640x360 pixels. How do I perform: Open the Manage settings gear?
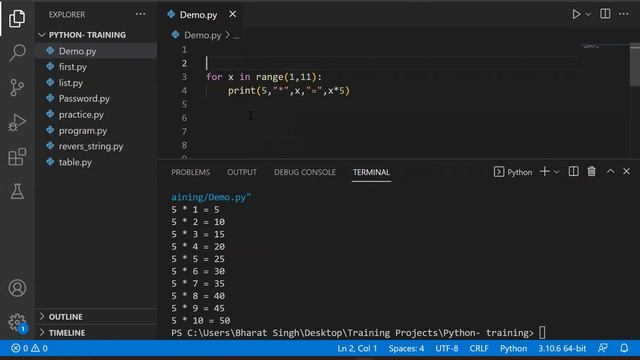17,322
